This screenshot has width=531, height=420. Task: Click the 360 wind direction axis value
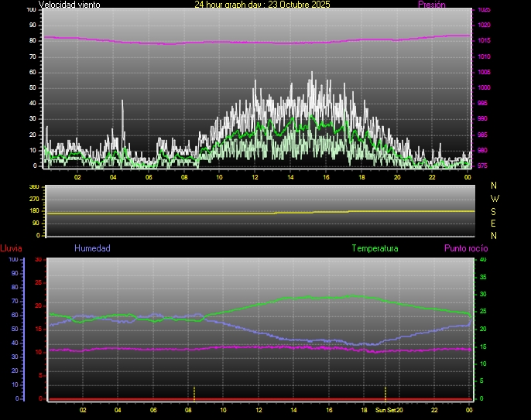(x=33, y=187)
